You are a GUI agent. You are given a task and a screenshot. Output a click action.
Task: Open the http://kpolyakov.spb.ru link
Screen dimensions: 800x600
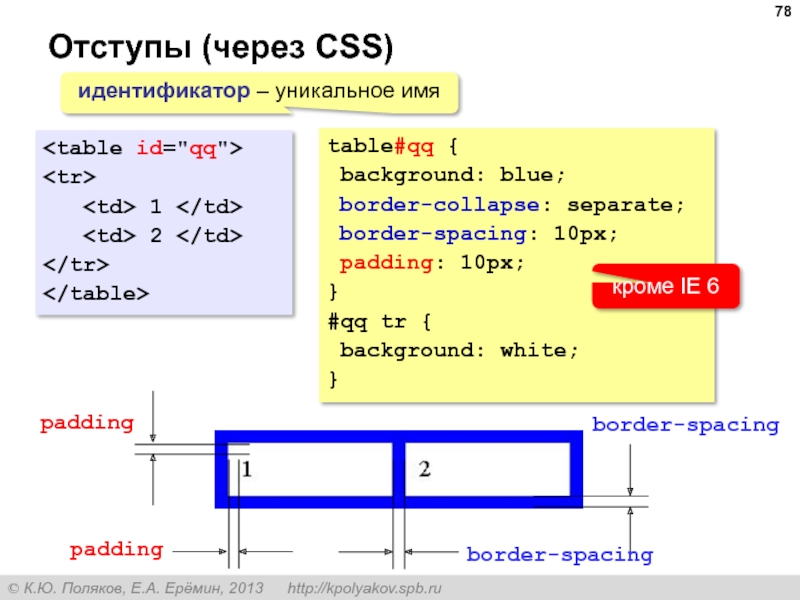tap(364, 588)
